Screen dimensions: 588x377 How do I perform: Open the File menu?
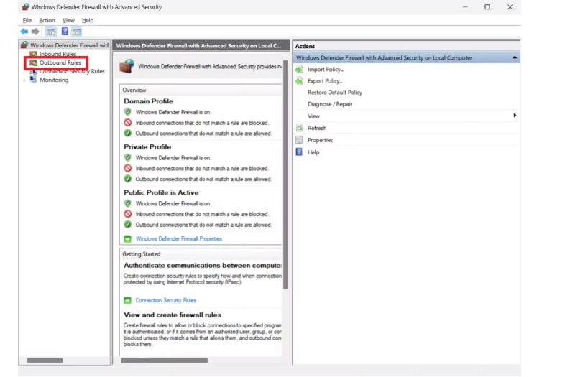(x=27, y=20)
